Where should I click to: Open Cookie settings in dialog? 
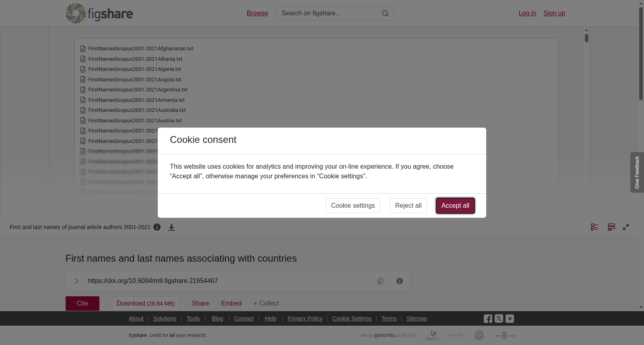(x=353, y=206)
